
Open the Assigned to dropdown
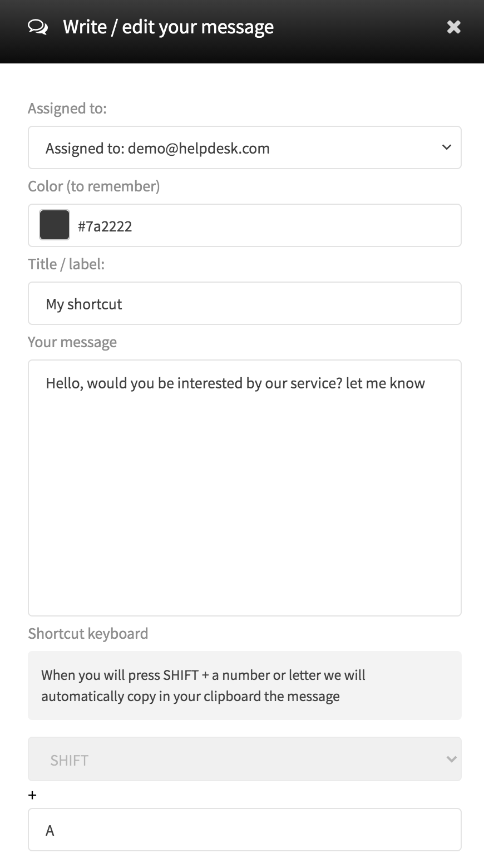[245, 147]
